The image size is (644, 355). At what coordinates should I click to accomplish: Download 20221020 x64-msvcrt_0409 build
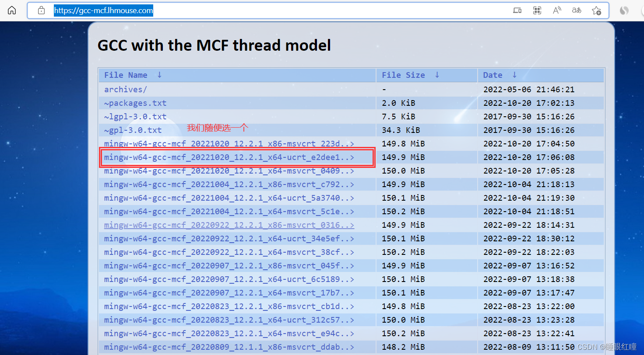tap(229, 171)
